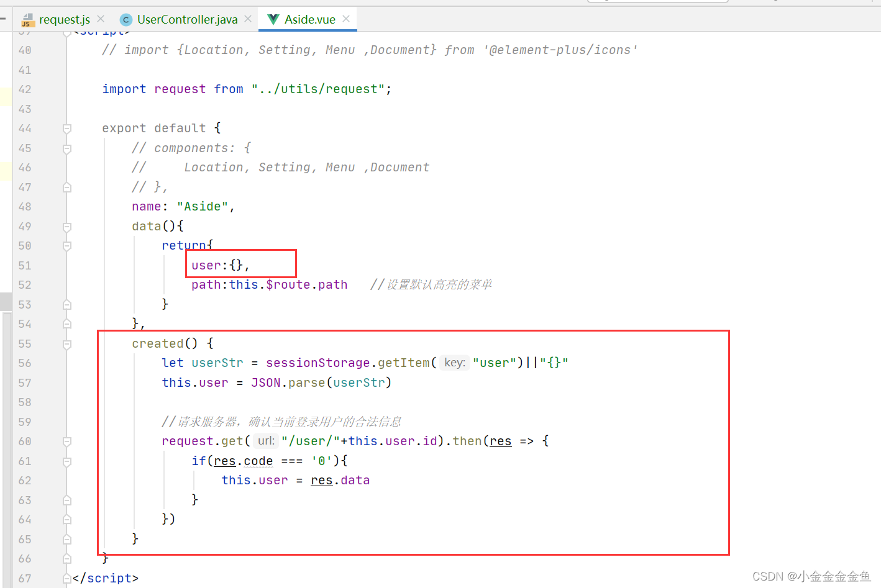Click line number 56 in the gutter

[x=25, y=363]
